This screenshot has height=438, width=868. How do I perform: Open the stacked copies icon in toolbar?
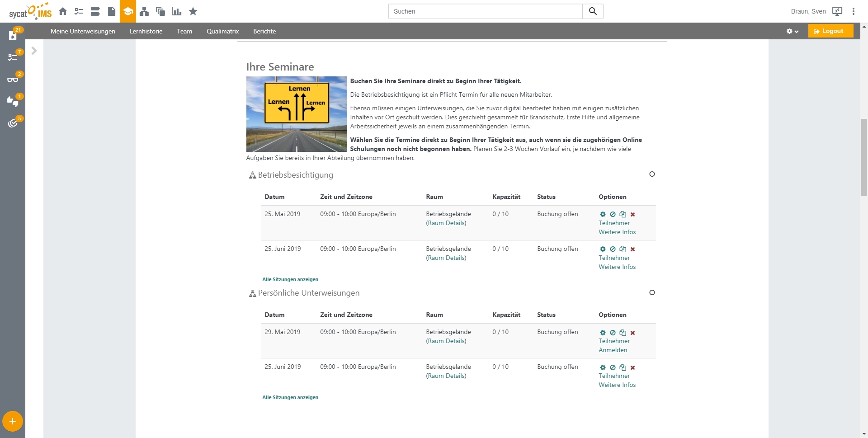[x=160, y=11]
